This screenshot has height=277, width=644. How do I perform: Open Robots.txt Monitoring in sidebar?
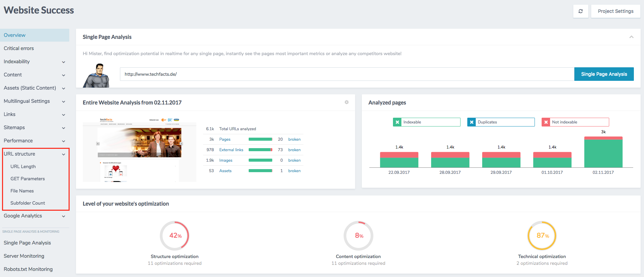click(x=28, y=269)
